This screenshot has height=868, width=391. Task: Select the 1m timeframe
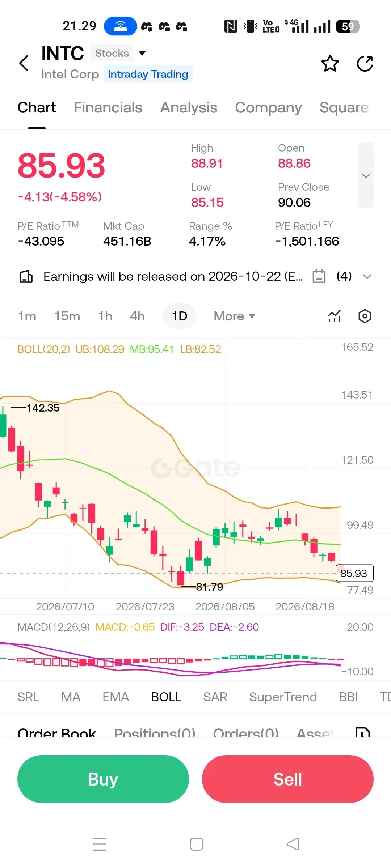27,316
